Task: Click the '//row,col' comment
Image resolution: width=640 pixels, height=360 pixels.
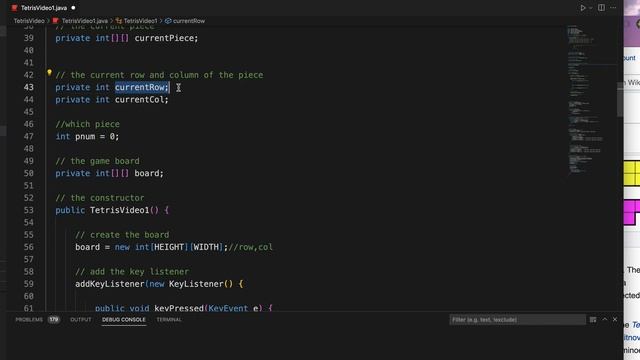Action: click(x=251, y=247)
